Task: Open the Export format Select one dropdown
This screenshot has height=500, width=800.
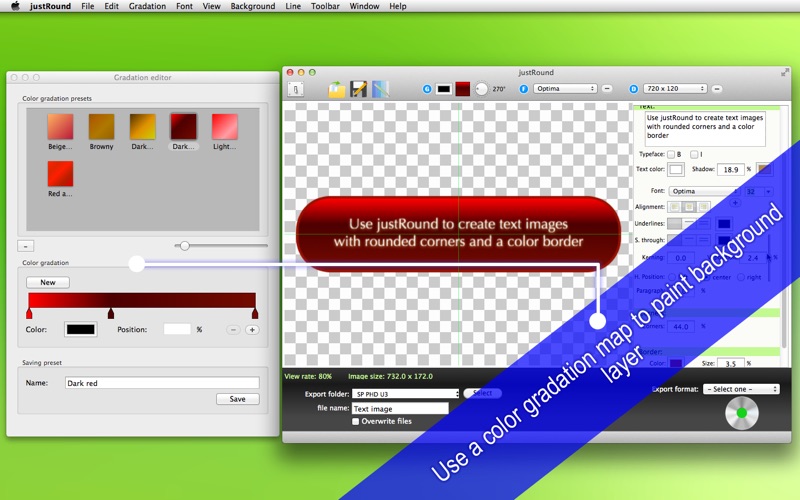Action: 741,389
